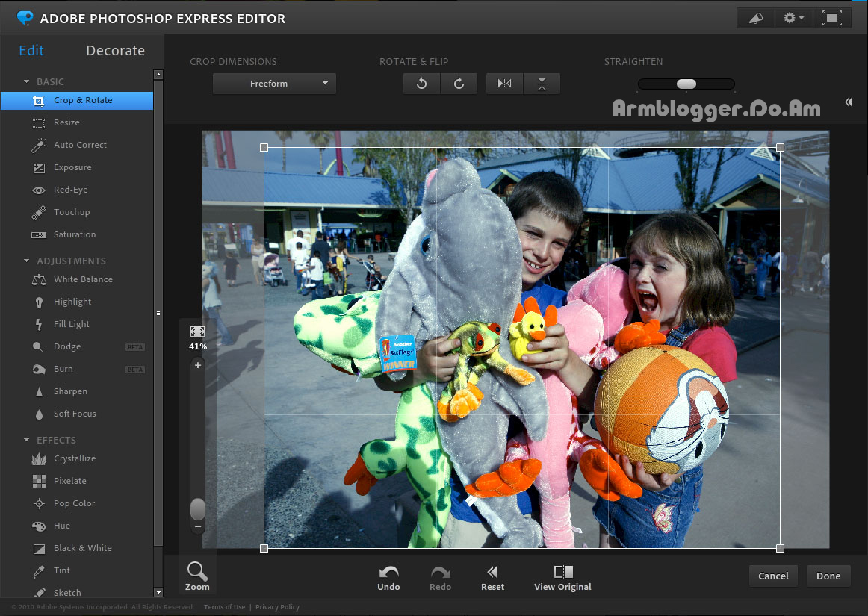
Task: Fit the image to screen icon
Action: (x=198, y=332)
